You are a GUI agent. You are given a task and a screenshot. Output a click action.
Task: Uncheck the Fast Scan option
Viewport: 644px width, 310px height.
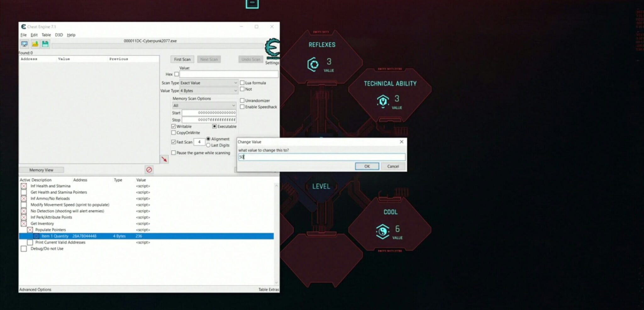pos(174,142)
